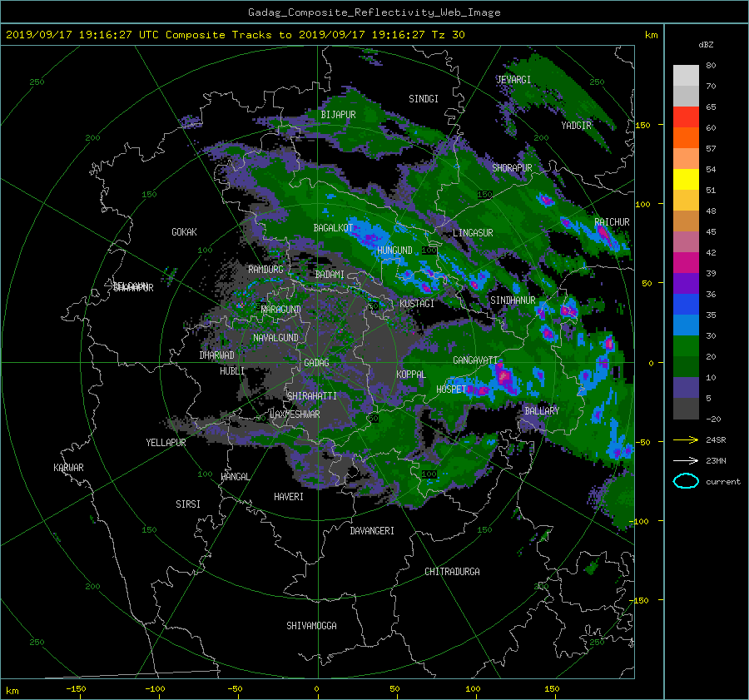The image size is (749, 700).
Task: Click the white 23MN track arrow in legend
Action: (x=686, y=460)
